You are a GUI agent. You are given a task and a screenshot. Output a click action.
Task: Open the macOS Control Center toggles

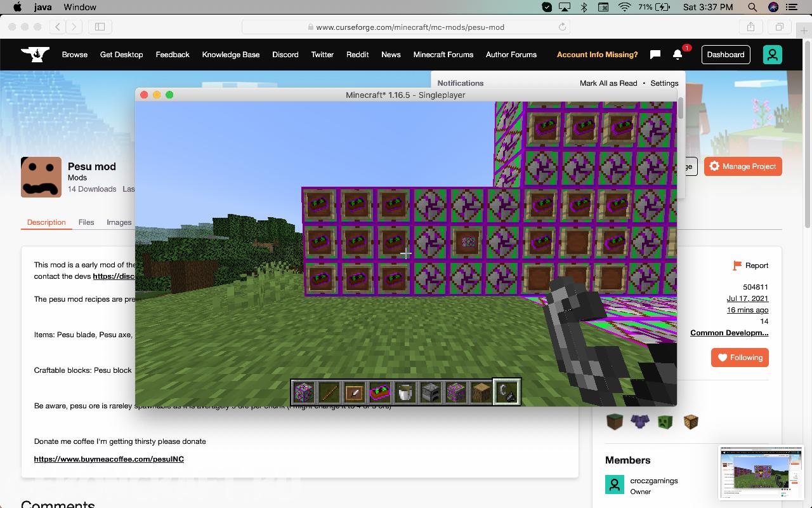792,7
